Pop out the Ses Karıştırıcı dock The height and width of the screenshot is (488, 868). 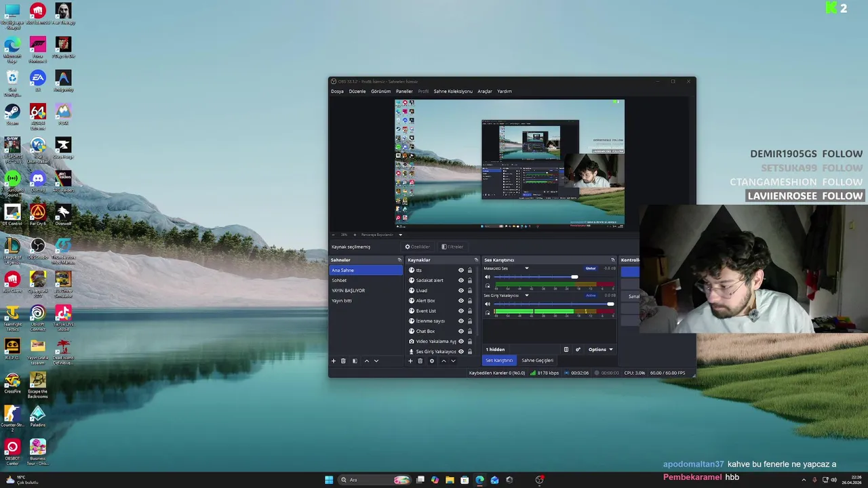tap(613, 260)
